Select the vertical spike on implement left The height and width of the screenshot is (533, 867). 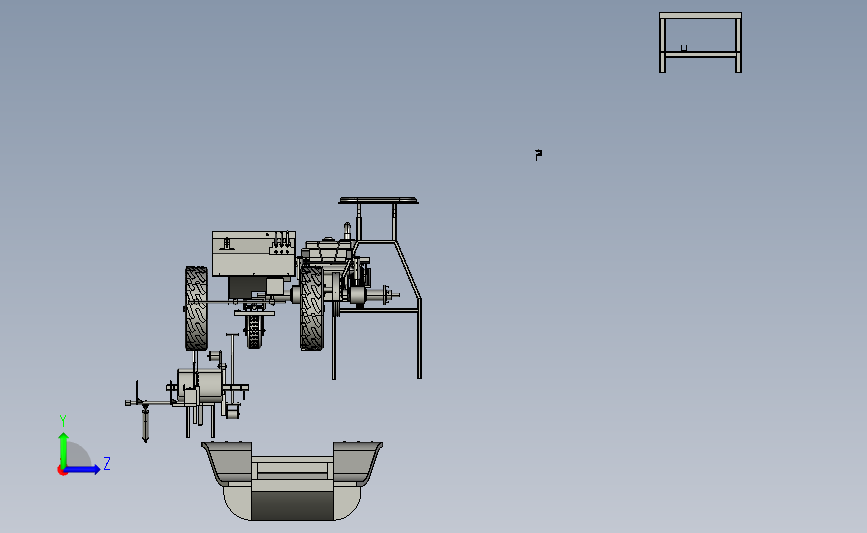click(145, 424)
